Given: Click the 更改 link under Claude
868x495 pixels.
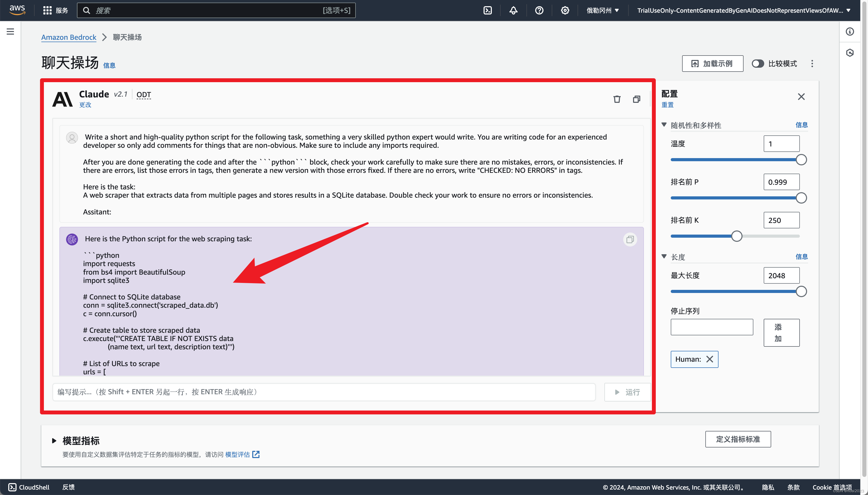Looking at the screenshot, I should pos(85,105).
